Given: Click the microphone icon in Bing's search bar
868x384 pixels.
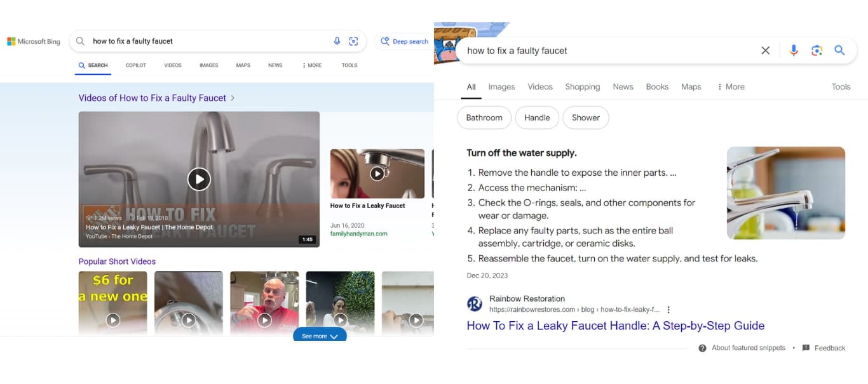Looking at the screenshot, I should tap(337, 41).
